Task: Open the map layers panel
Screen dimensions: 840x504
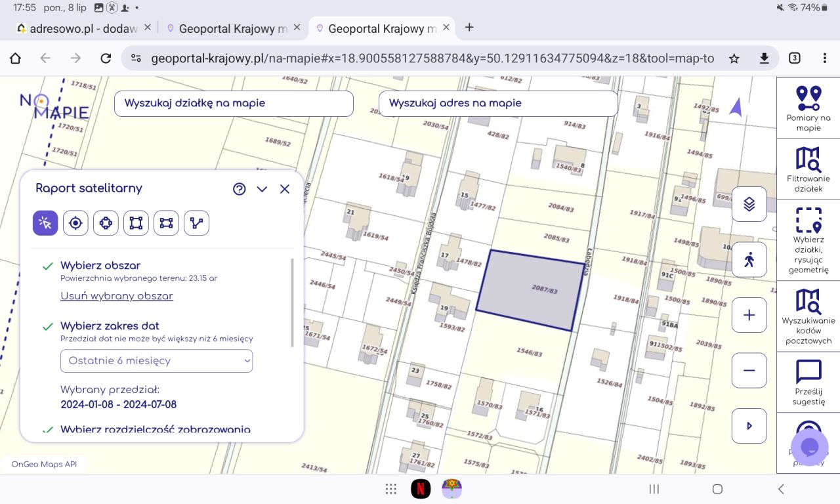Action: click(749, 204)
